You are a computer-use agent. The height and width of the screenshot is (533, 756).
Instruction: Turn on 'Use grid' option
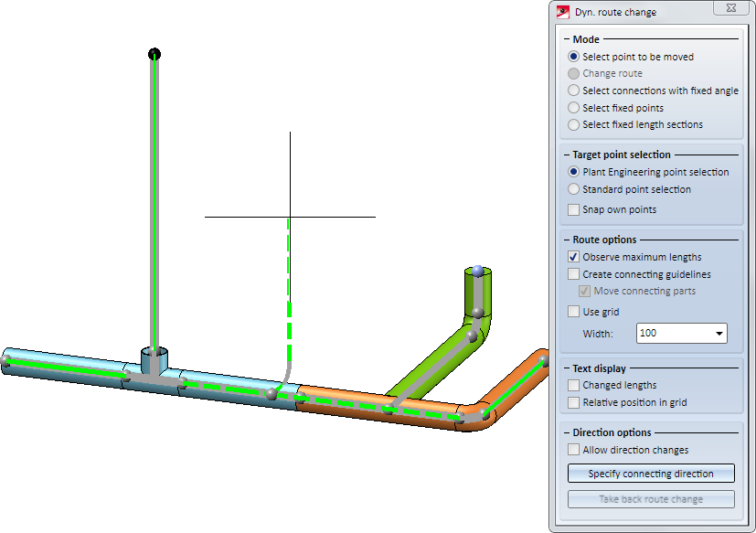click(573, 312)
